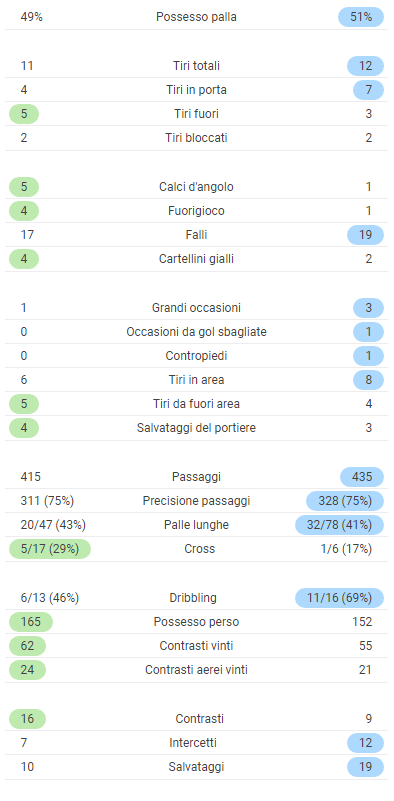Select the green Tiri fuori value 5

(x=24, y=114)
